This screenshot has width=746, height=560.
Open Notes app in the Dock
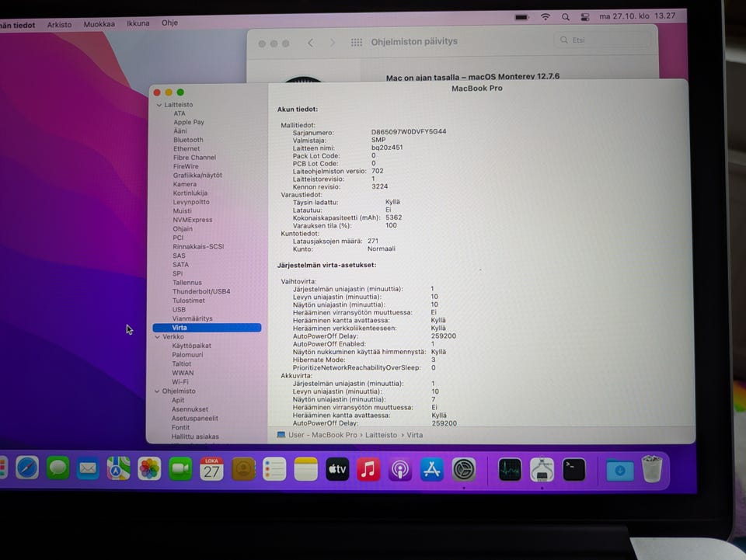305,469
